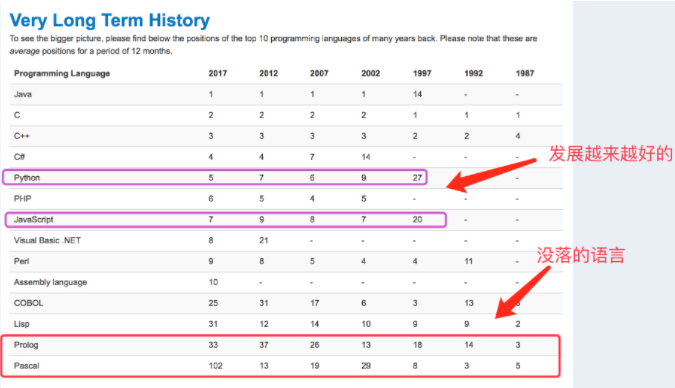Select the COBOL row label
This screenshot has height=388, width=675.
(x=28, y=303)
